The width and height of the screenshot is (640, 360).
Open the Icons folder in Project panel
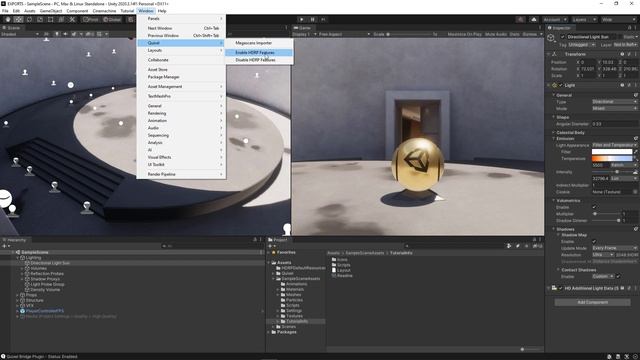(340, 259)
